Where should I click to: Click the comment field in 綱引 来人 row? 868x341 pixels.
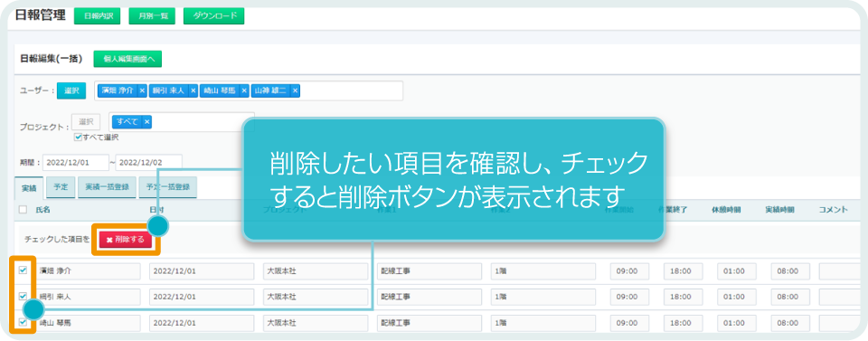click(x=840, y=297)
